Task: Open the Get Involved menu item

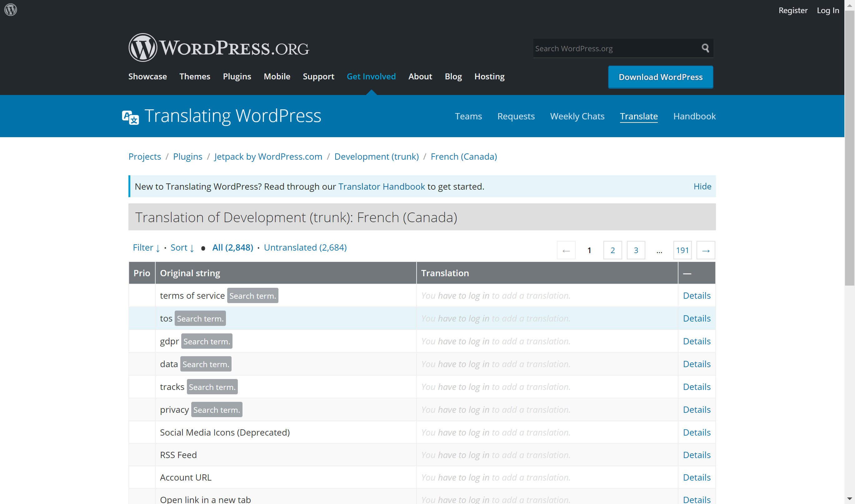Action: click(371, 77)
